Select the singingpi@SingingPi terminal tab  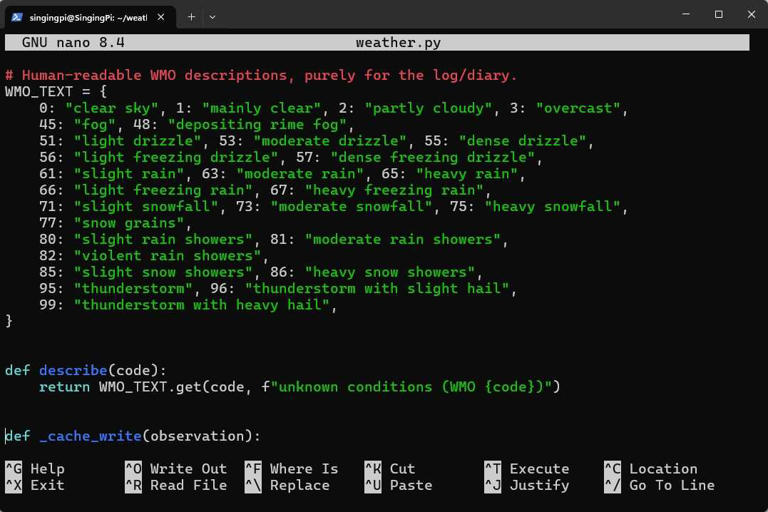pos(90,17)
